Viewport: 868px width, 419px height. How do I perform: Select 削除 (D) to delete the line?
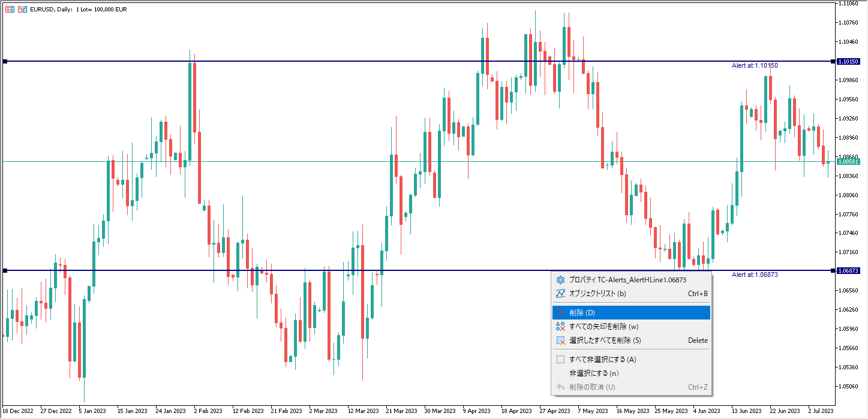631,313
